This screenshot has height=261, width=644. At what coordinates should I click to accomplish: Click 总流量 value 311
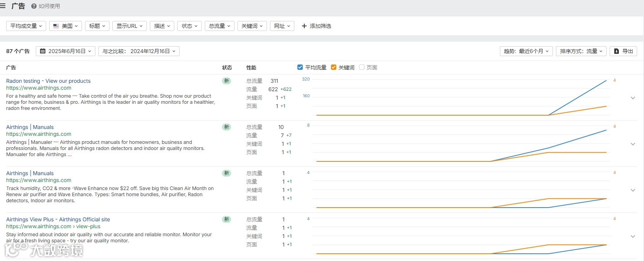[274, 81]
